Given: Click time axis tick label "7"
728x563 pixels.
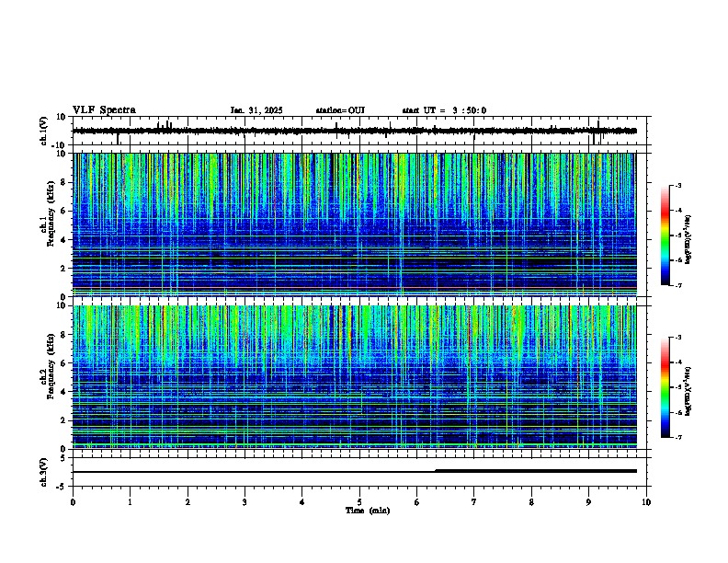Looking at the screenshot, I should 474,502.
